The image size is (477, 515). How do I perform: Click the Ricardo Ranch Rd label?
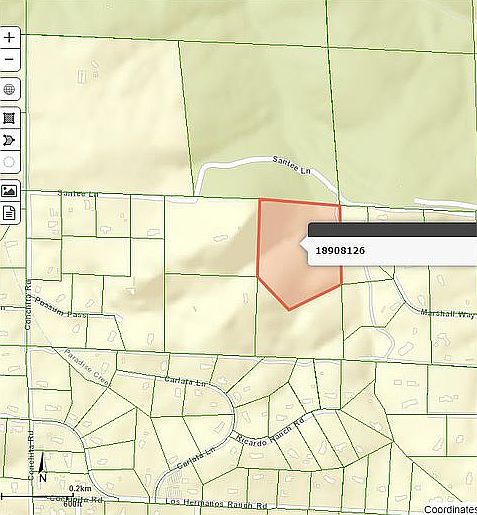tap(271, 432)
